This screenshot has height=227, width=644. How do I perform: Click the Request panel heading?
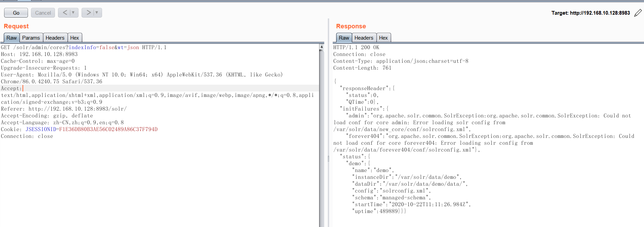pos(16,26)
